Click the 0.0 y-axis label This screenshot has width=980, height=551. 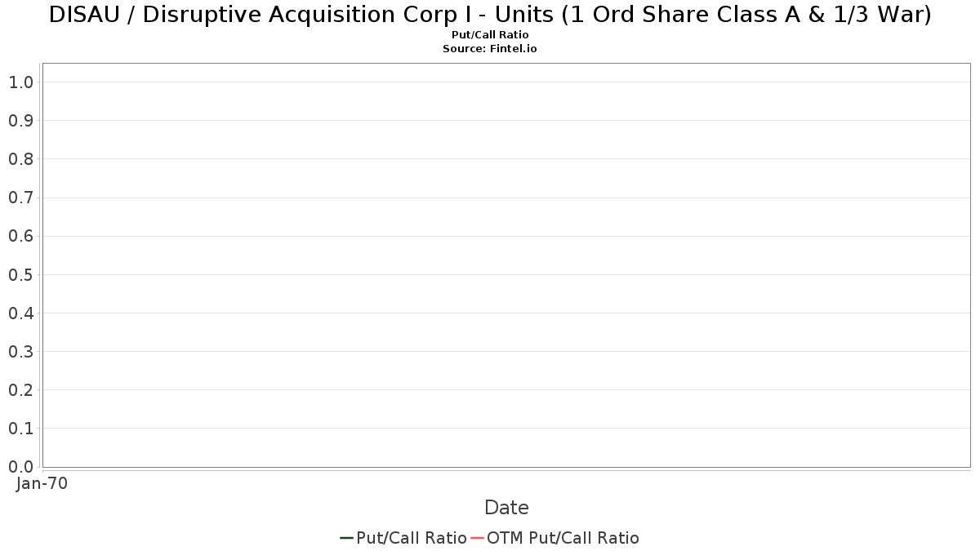pyautogui.click(x=20, y=467)
